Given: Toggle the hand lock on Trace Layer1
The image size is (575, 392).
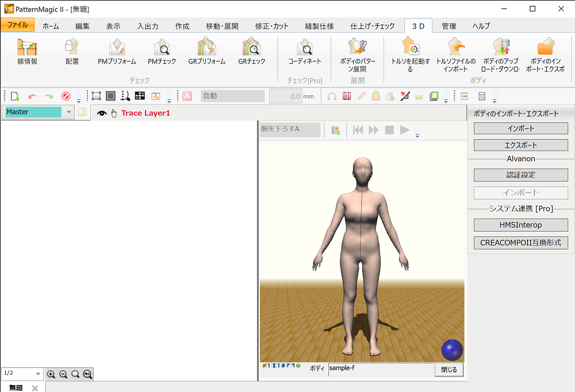Looking at the screenshot, I should (x=114, y=113).
